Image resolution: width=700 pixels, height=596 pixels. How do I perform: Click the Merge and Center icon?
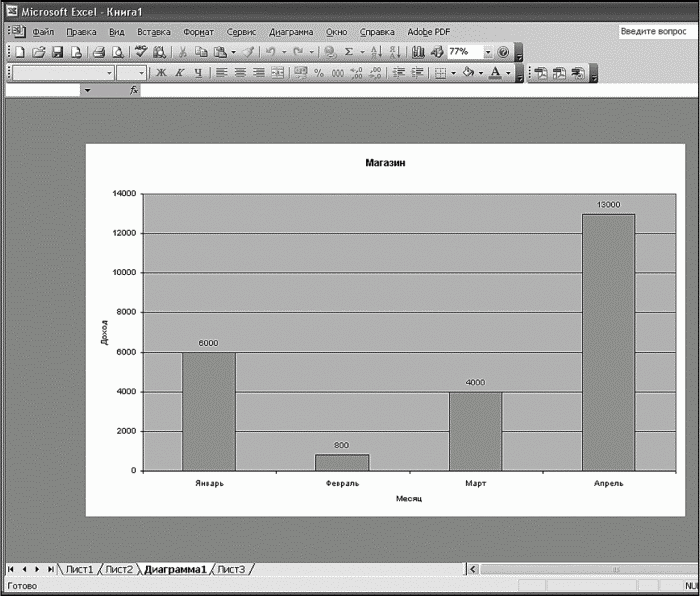click(278, 73)
